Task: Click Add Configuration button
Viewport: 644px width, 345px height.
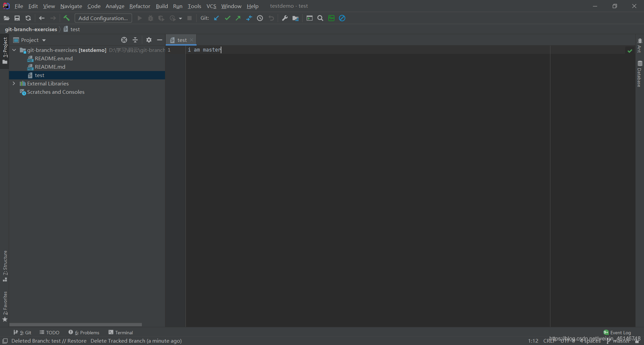Action: click(x=103, y=18)
